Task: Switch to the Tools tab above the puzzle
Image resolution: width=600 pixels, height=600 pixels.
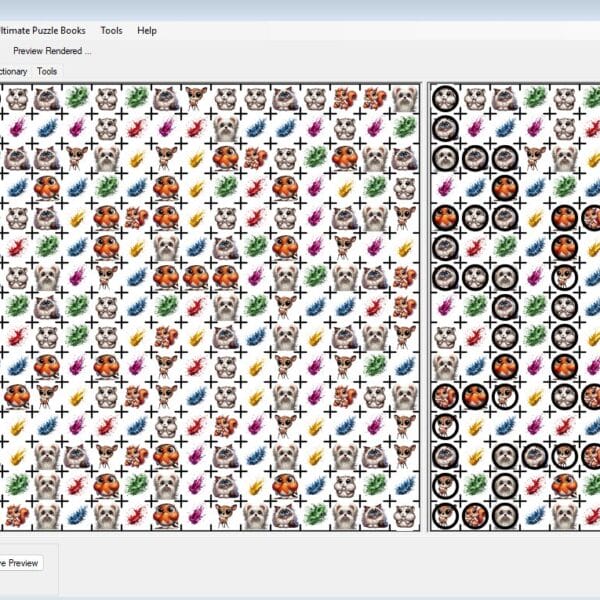Action: [47, 71]
